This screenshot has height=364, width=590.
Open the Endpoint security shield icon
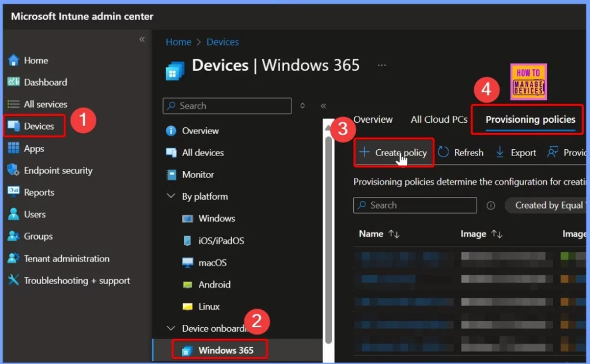(14, 170)
